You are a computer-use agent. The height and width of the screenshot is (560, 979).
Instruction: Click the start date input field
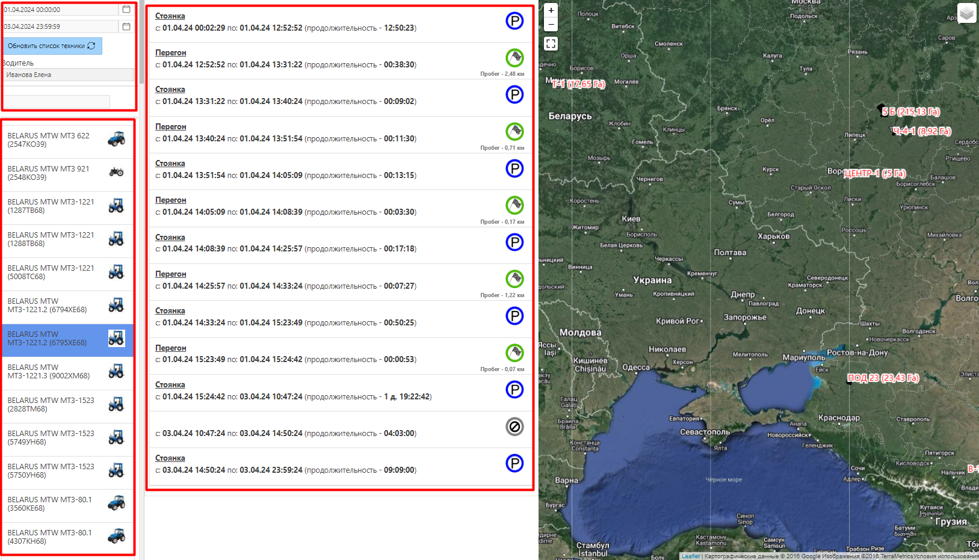[60, 10]
